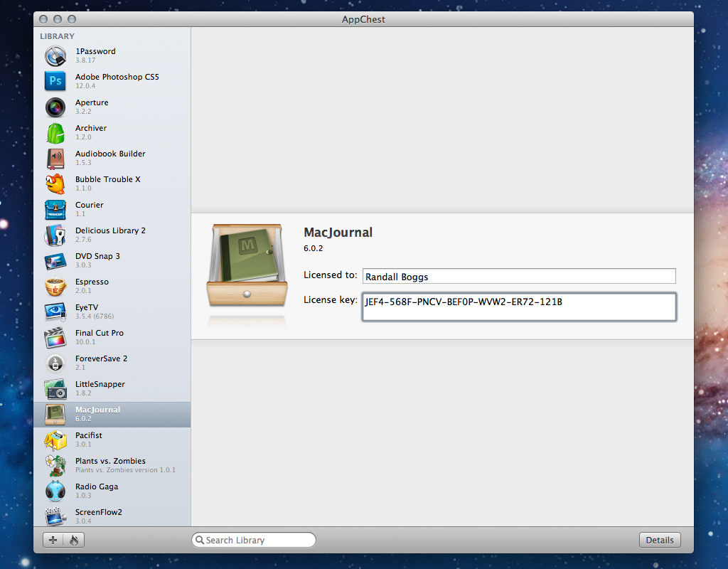728x569 pixels.
Task: Select the '1Password' row text
Action: (96, 51)
